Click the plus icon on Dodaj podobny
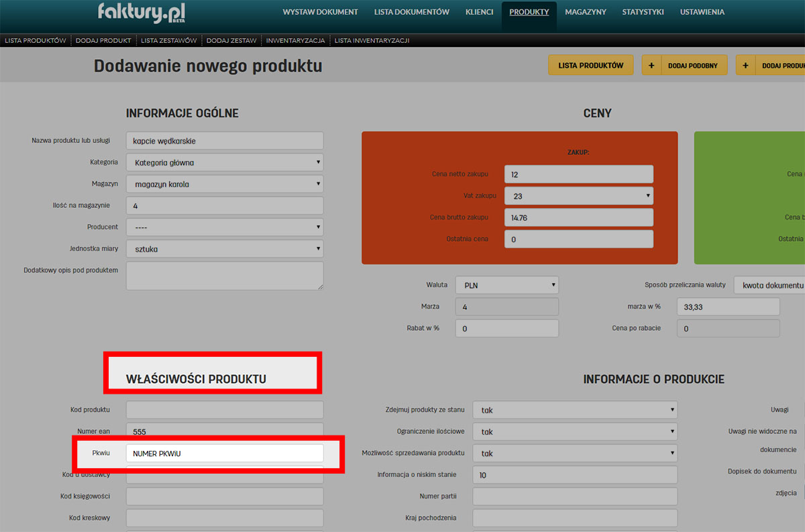The width and height of the screenshot is (805, 532). click(651, 65)
